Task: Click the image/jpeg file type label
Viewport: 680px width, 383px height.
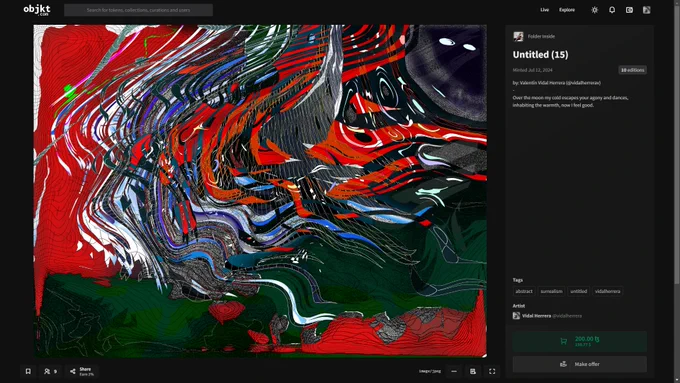Action: 430,371
